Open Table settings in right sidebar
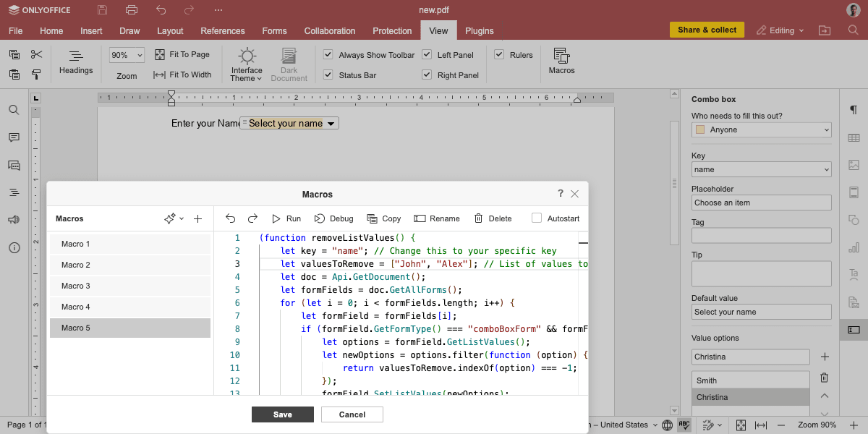The width and height of the screenshot is (868, 434). [x=854, y=137]
